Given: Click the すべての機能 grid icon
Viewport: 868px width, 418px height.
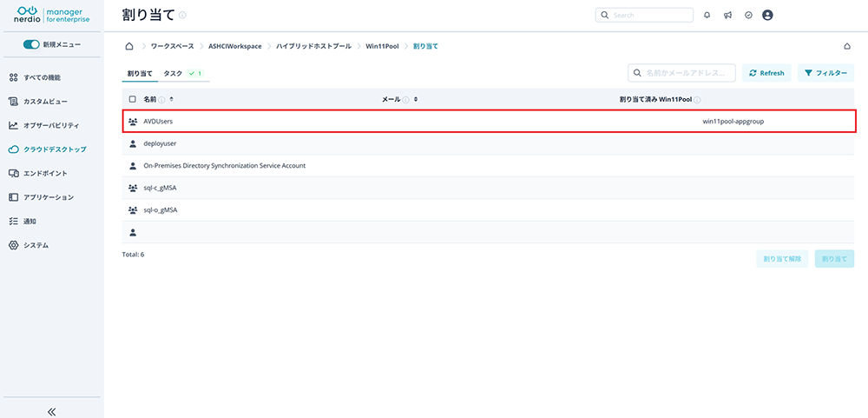Looking at the screenshot, I should [x=15, y=77].
